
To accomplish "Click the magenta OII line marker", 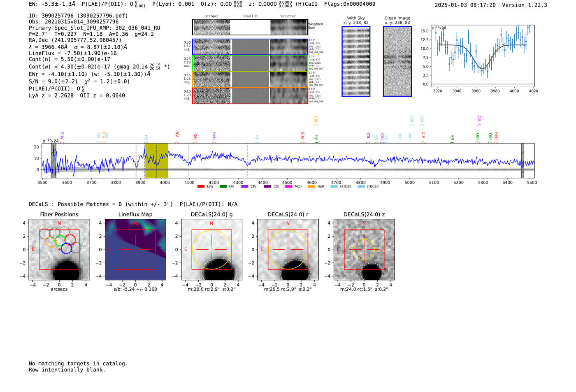I will (x=479, y=121).
